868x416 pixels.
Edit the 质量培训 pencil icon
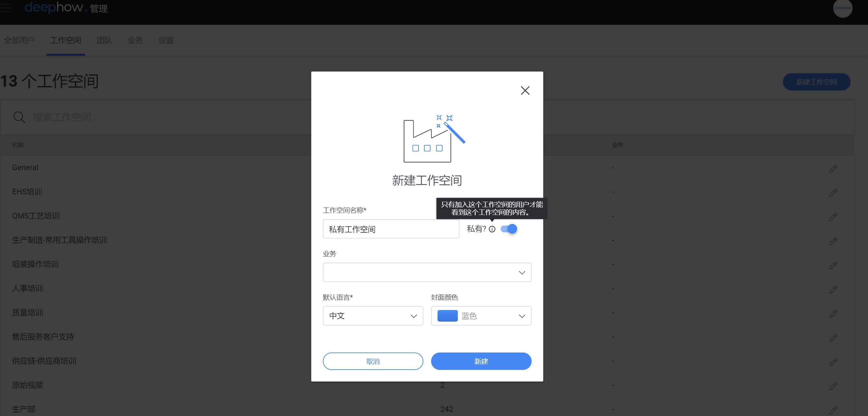833,314
